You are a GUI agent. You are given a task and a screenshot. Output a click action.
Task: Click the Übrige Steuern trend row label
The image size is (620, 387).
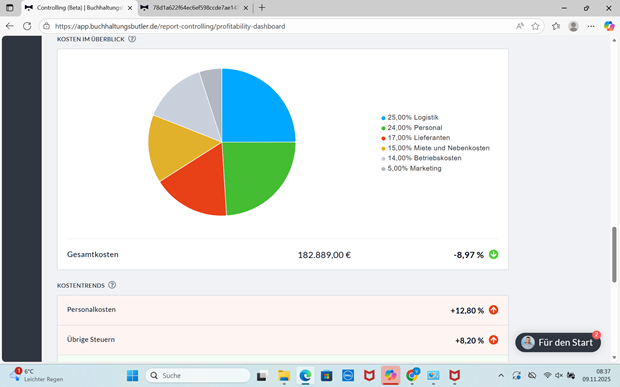[x=91, y=340]
